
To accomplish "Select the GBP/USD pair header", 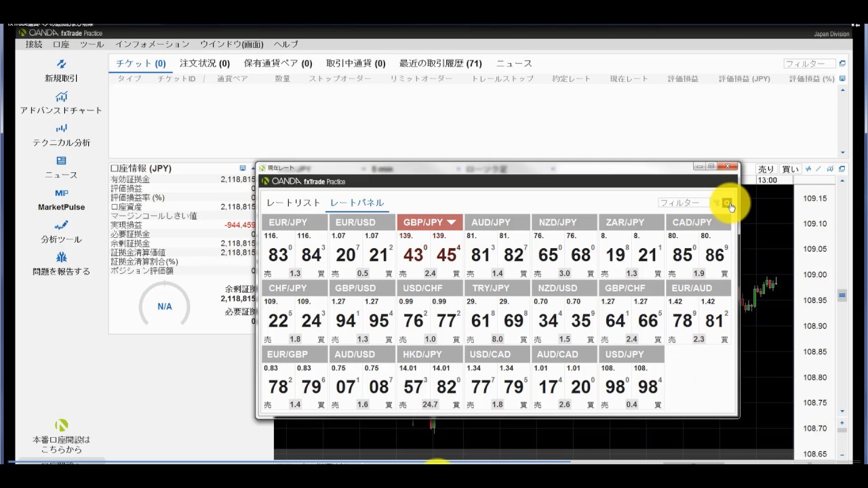I will coord(362,288).
